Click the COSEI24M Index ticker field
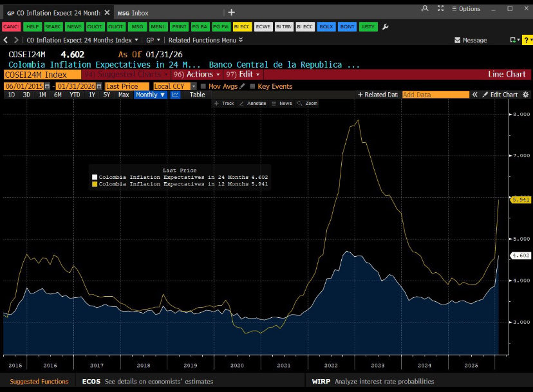This screenshot has height=392, width=533. pyautogui.click(x=42, y=75)
